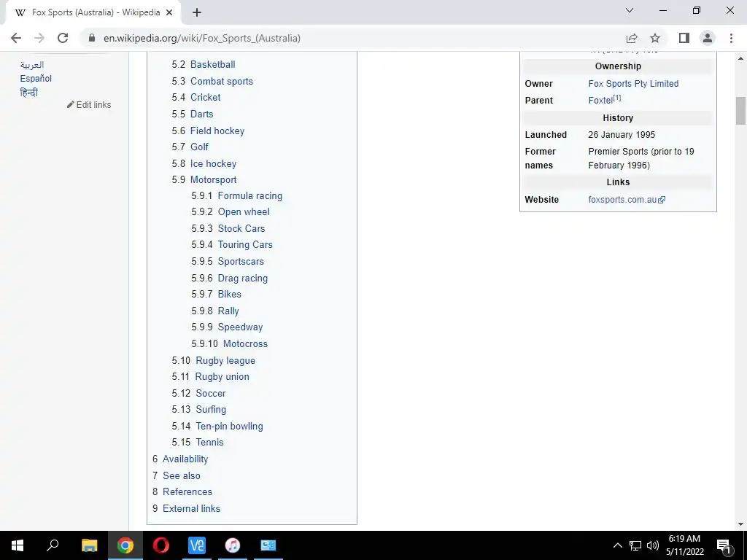This screenshot has width=747, height=560.
Task: Switch to Español language version
Action: point(36,79)
